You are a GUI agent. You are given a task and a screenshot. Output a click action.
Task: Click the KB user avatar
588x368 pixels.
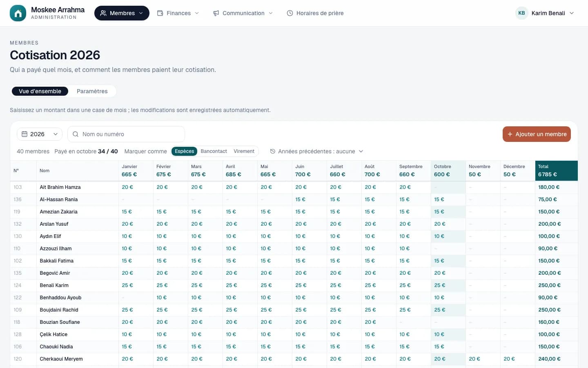click(521, 13)
